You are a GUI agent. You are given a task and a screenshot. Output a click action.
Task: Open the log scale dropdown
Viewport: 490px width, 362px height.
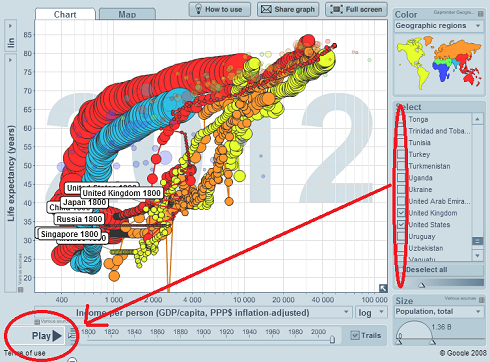click(371, 313)
